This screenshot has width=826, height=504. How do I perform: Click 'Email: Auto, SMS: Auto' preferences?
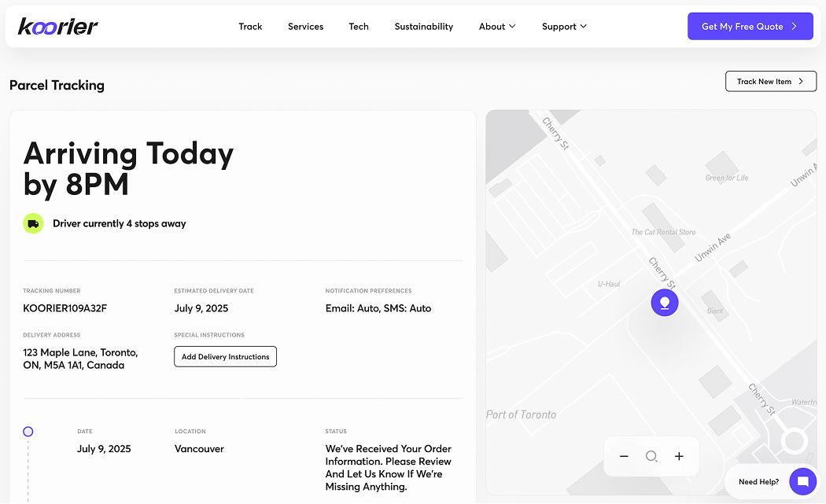pyautogui.click(x=378, y=309)
